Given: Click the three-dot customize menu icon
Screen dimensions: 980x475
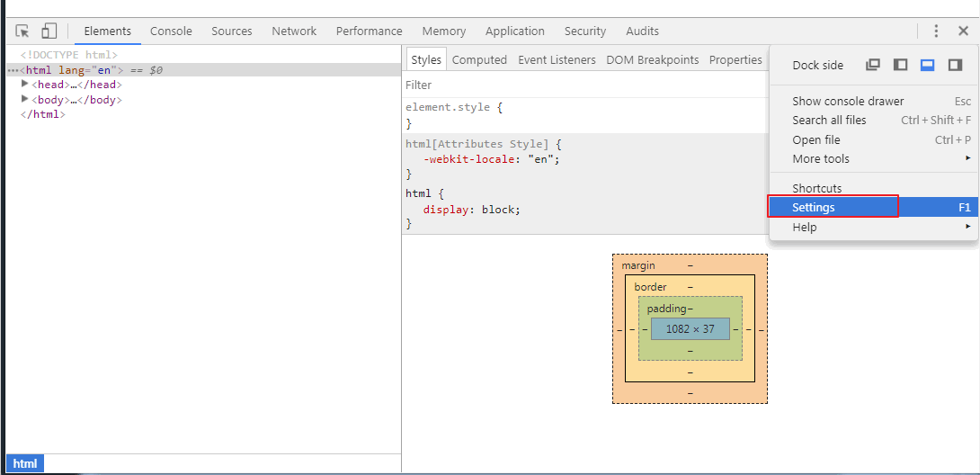Looking at the screenshot, I should click(936, 31).
